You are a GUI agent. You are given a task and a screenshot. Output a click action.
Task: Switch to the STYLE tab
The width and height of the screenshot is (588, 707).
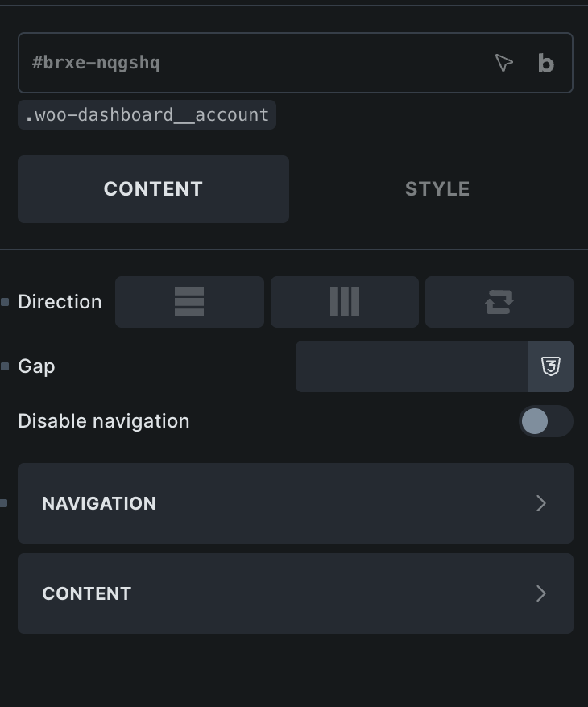click(437, 189)
